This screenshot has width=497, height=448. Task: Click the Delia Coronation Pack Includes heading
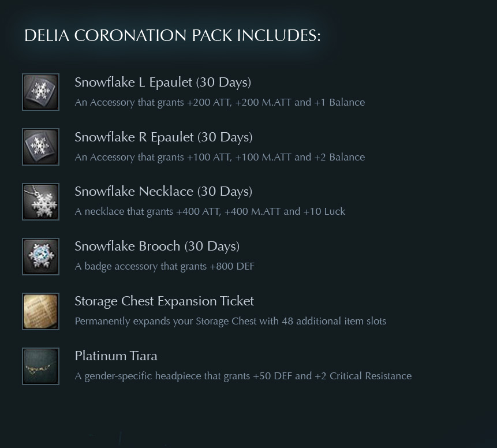pyautogui.click(x=173, y=35)
